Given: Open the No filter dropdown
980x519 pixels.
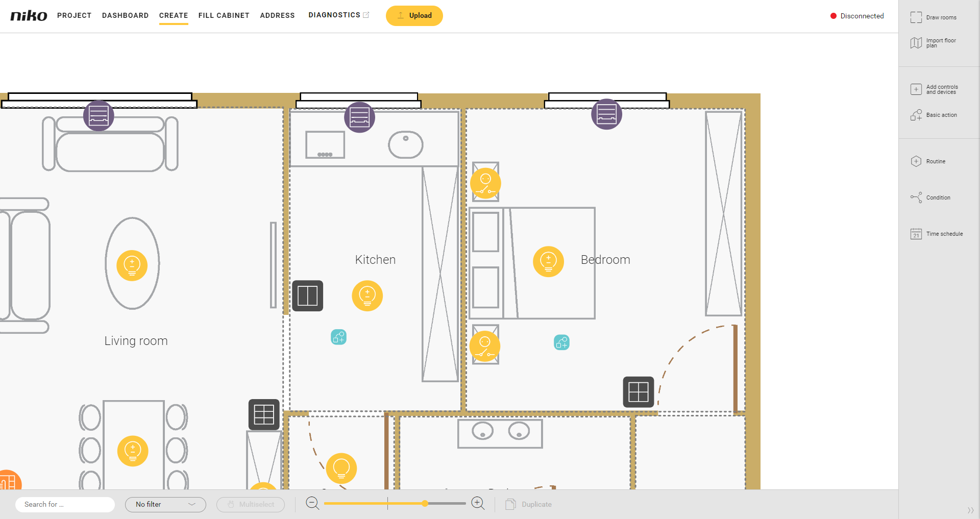Looking at the screenshot, I should [165, 504].
